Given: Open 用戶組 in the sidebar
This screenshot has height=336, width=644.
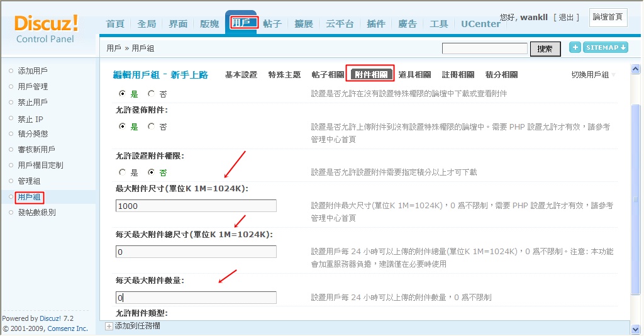Looking at the screenshot, I should coord(29,197).
